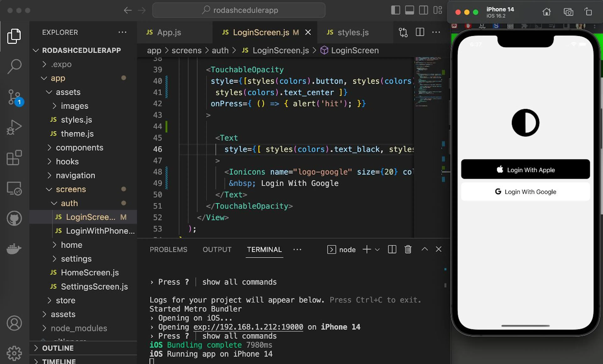Open the terminal launch profile dropdown arrow

tap(377, 250)
